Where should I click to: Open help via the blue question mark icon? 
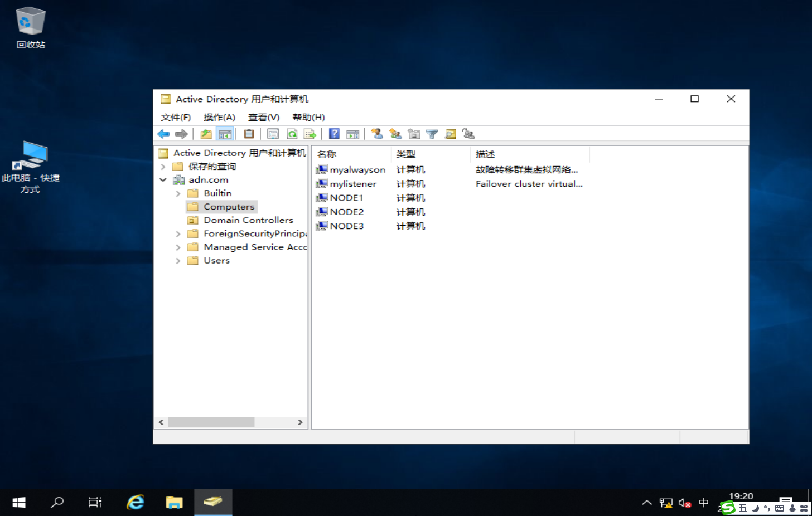pos(334,134)
